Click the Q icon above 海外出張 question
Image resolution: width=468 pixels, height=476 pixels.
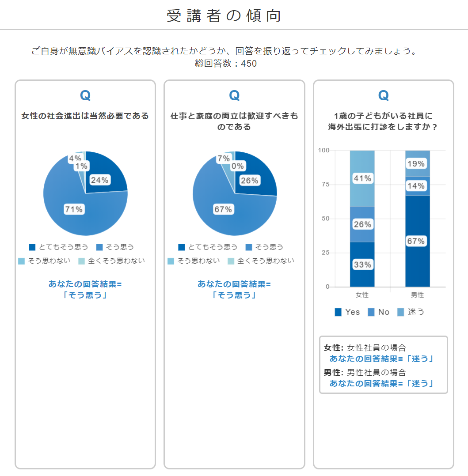pyautogui.click(x=384, y=96)
